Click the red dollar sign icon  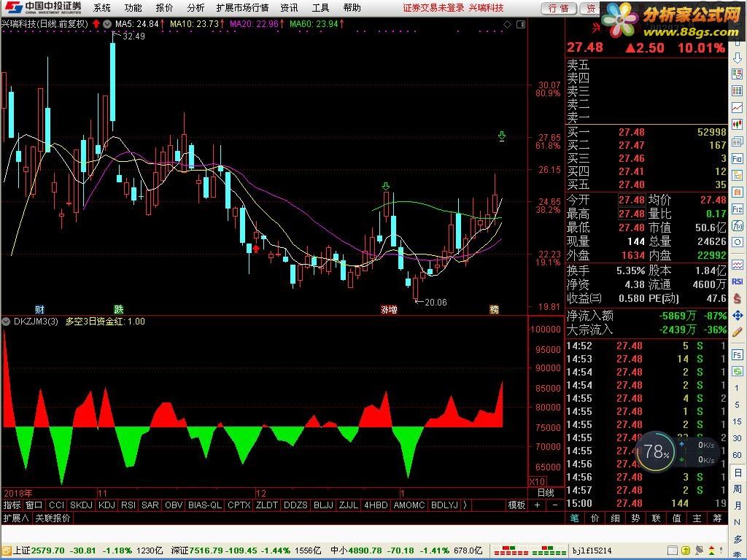click(x=737, y=298)
